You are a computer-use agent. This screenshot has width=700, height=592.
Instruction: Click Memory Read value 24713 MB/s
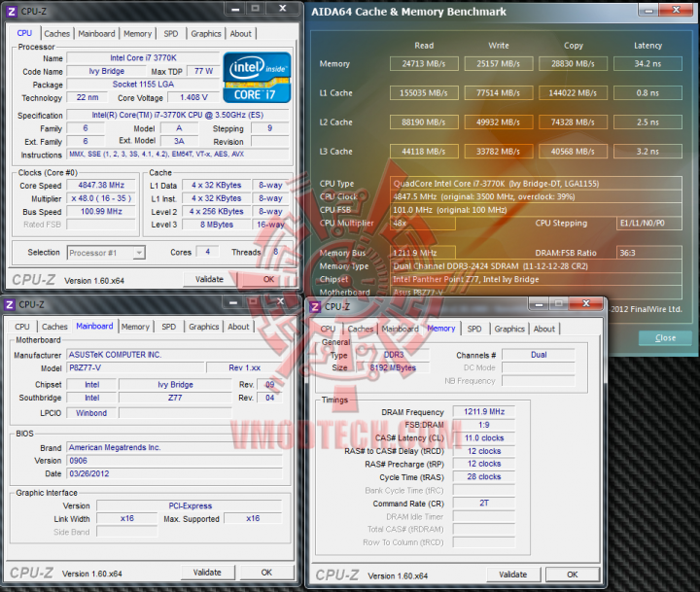(x=424, y=64)
